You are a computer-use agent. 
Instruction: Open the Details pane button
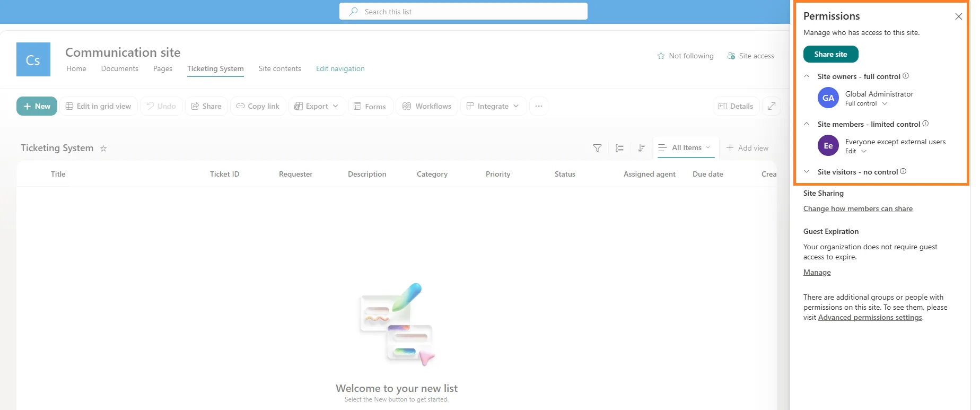pos(736,106)
